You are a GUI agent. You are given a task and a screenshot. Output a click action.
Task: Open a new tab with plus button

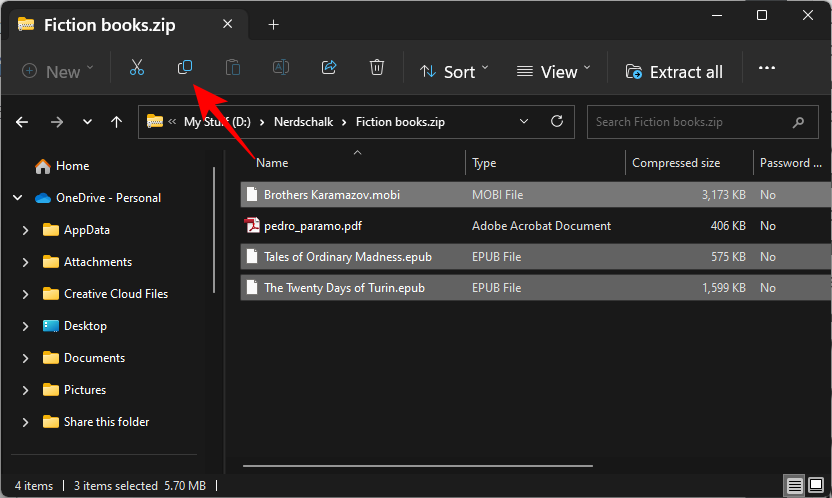273,24
